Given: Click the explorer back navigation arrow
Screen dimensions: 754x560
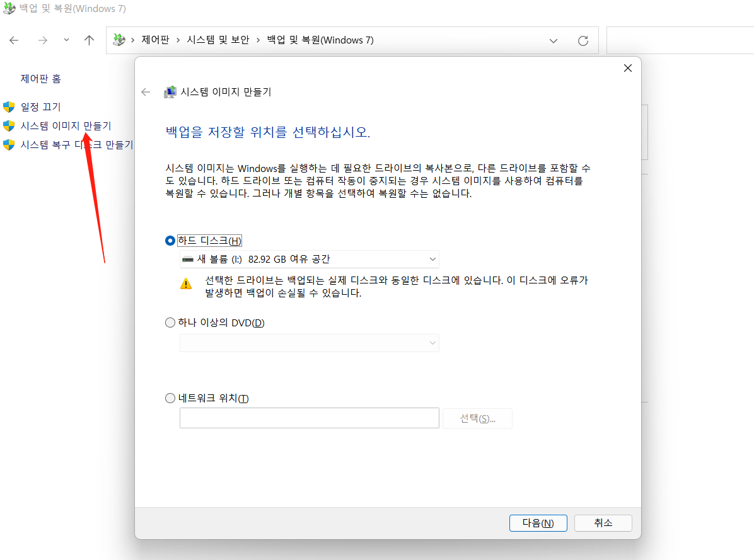Looking at the screenshot, I should click(x=13, y=40).
